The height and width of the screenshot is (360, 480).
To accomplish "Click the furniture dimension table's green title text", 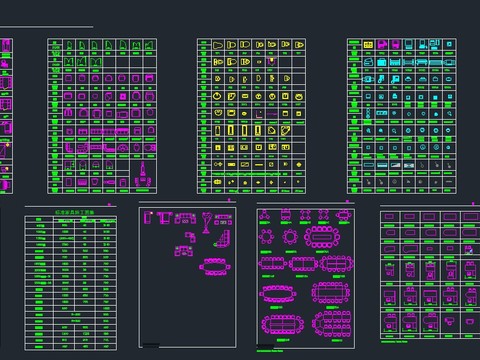I will point(75,212).
